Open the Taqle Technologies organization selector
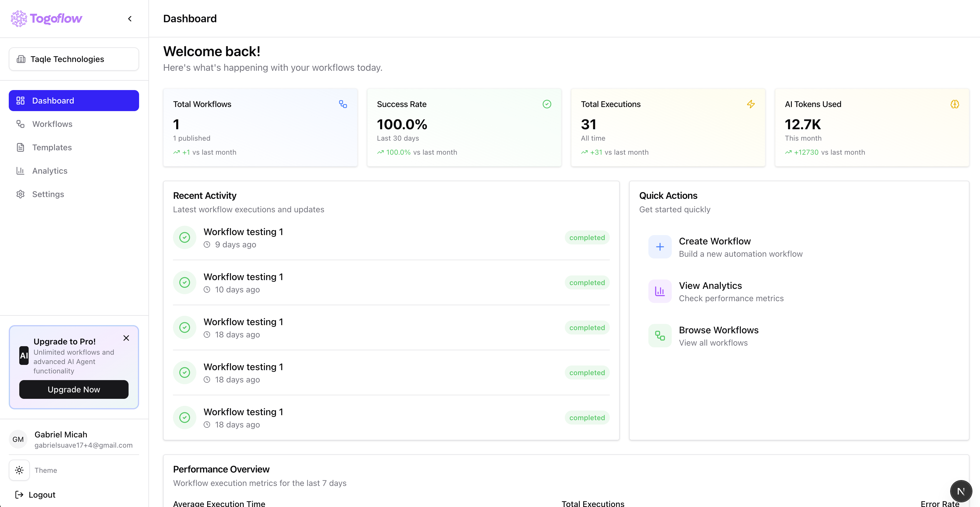The width and height of the screenshot is (980, 507). point(73,58)
